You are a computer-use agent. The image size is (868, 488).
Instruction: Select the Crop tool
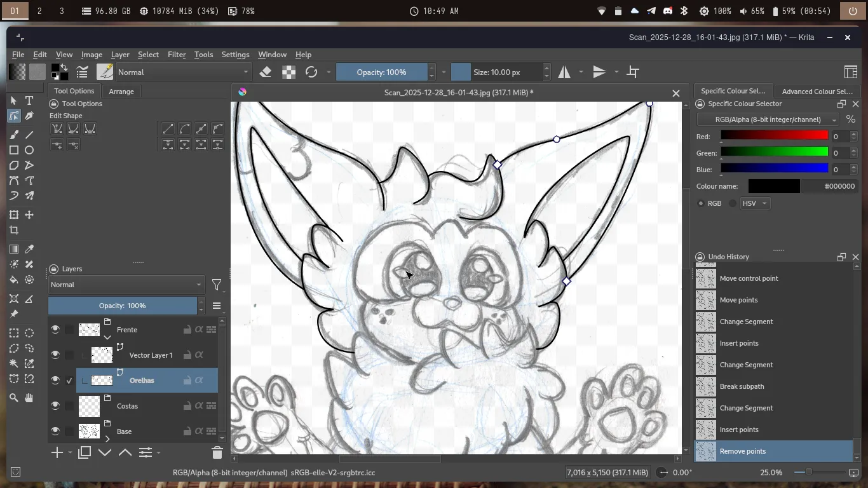click(13, 231)
